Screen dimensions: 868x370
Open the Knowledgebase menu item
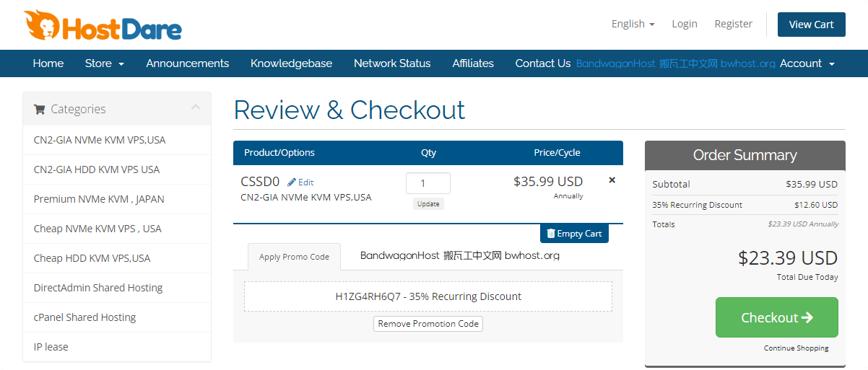coord(292,63)
